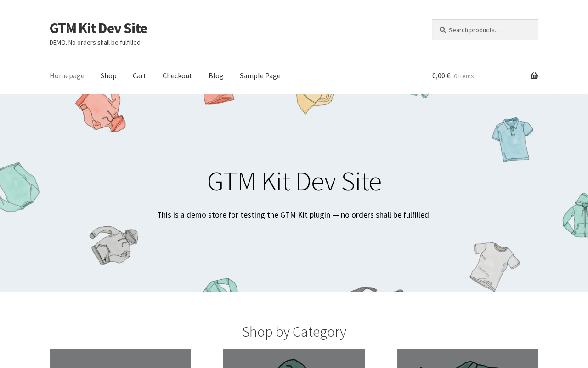Click the search magnifier icon

coord(443,30)
